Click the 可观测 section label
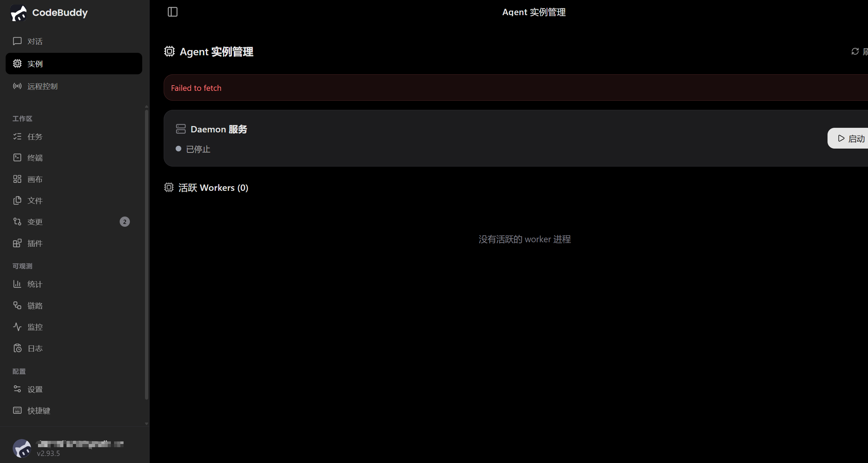The width and height of the screenshot is (868, 463). [23, 266]
